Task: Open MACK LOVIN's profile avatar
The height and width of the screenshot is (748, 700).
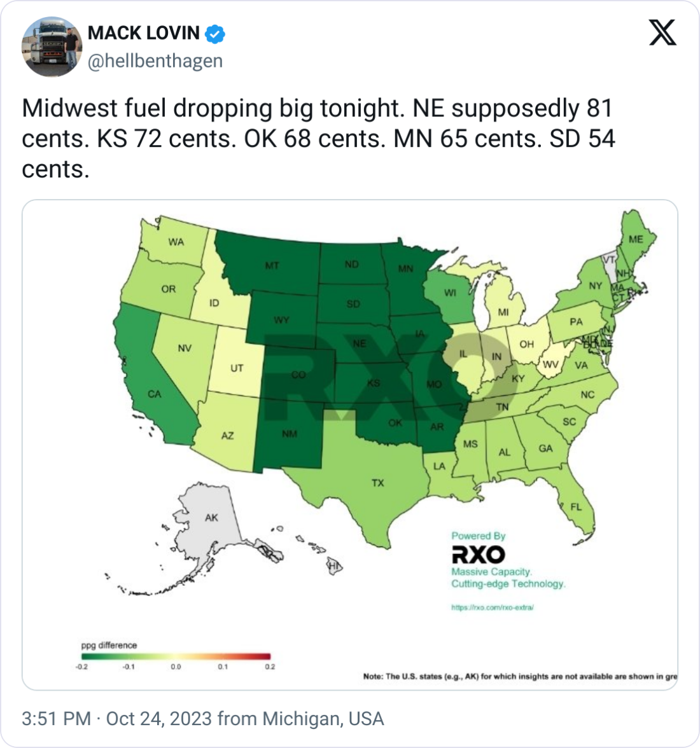Action: click(50, 46)
